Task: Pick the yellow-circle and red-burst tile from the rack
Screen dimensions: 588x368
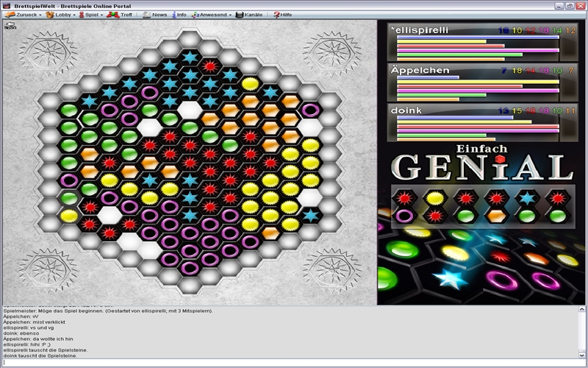Action: coord(435,207)
